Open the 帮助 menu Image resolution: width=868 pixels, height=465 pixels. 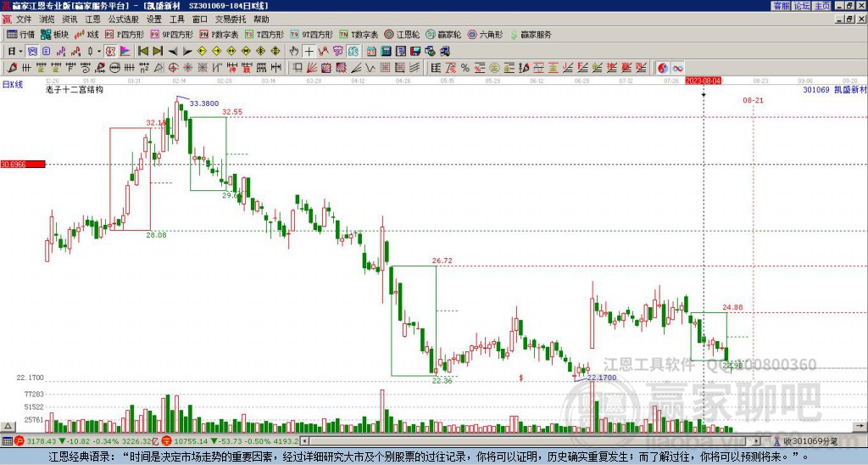[261, 20]
